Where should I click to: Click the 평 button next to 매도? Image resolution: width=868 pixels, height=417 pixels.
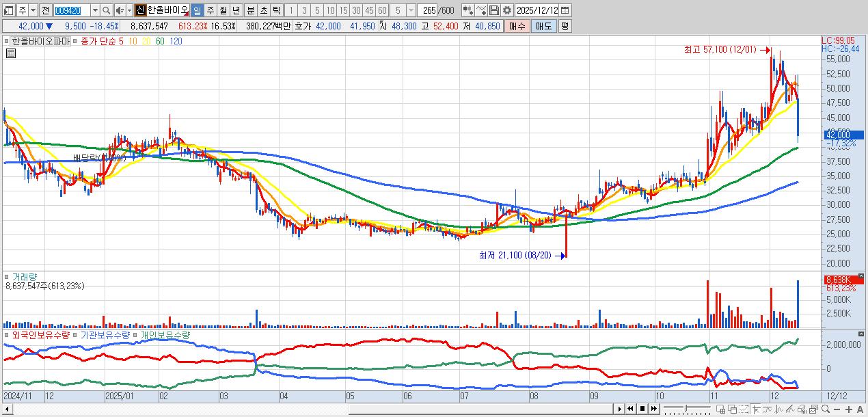[x=565, y=26]
